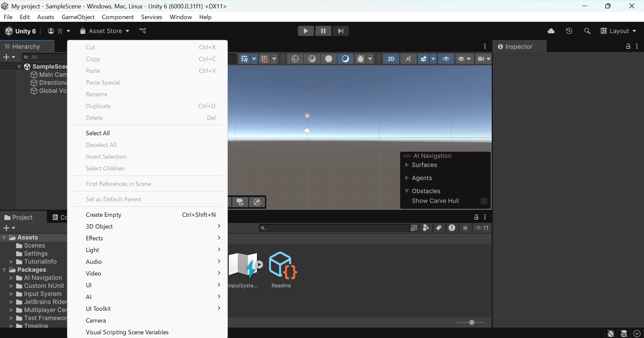Click the Project search field
Viewport: 644px width, 338px height.
334,228
